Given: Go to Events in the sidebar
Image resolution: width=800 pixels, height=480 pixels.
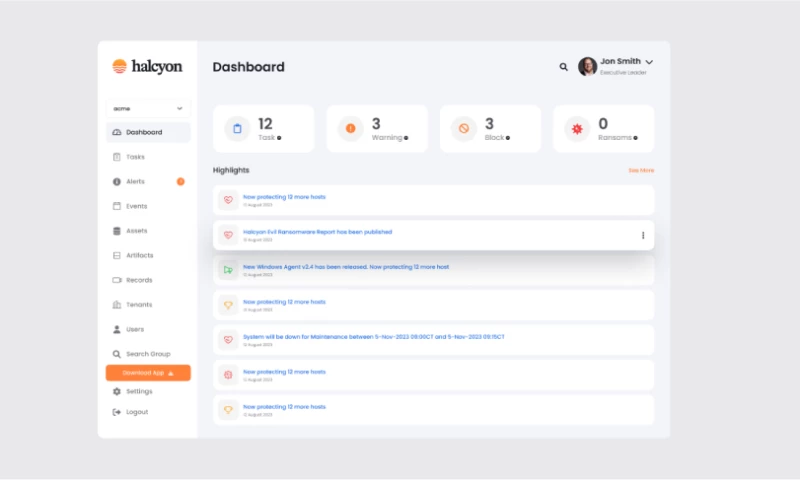Looking at the screenshot, I should pyautogui.click(x=136, y=206).
